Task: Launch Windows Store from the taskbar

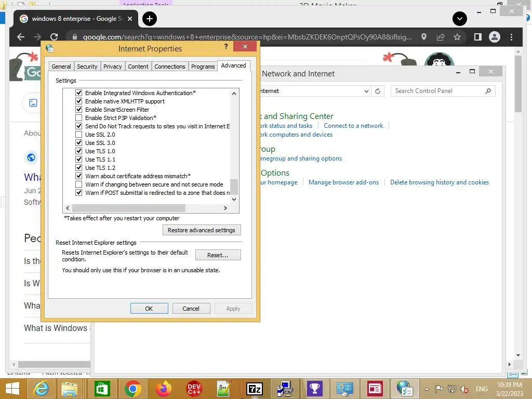Action: pos(102,389)
